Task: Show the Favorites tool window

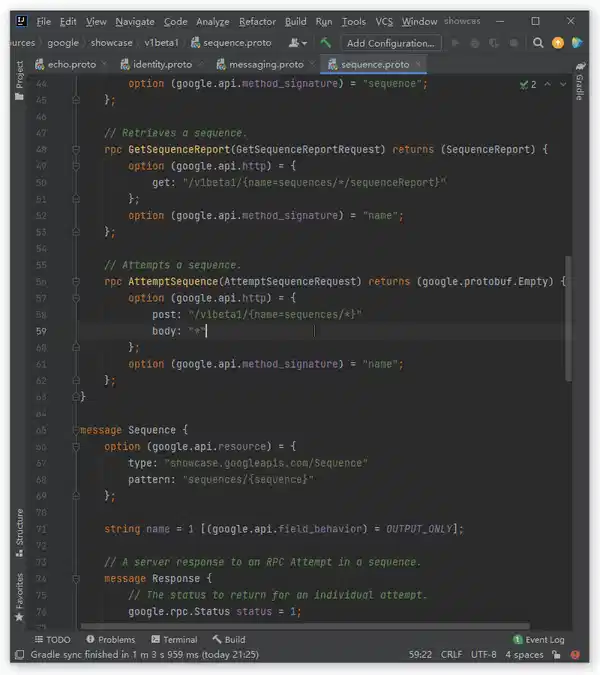Action: [19, 593]
